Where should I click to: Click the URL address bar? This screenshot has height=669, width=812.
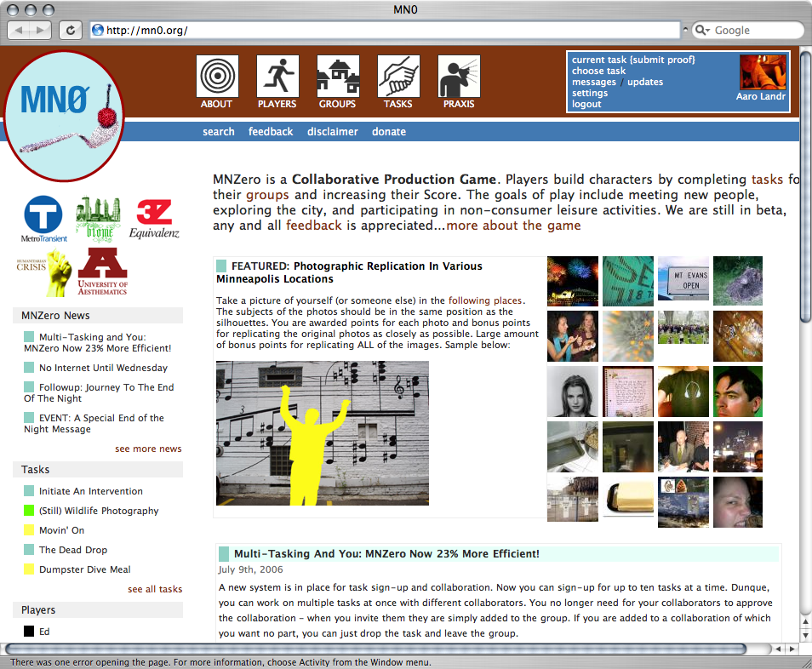(x=383, y=30)
